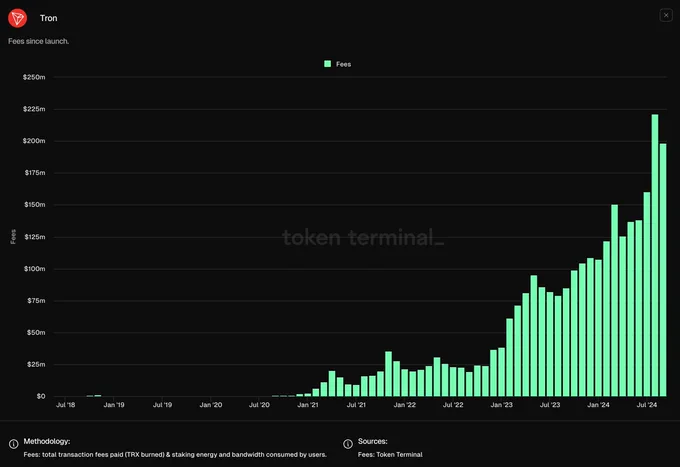The image size is (680, 467).
Task: Click the Jul '24 x-axis label
Action: pyautogui.click(x=647, y=405)
